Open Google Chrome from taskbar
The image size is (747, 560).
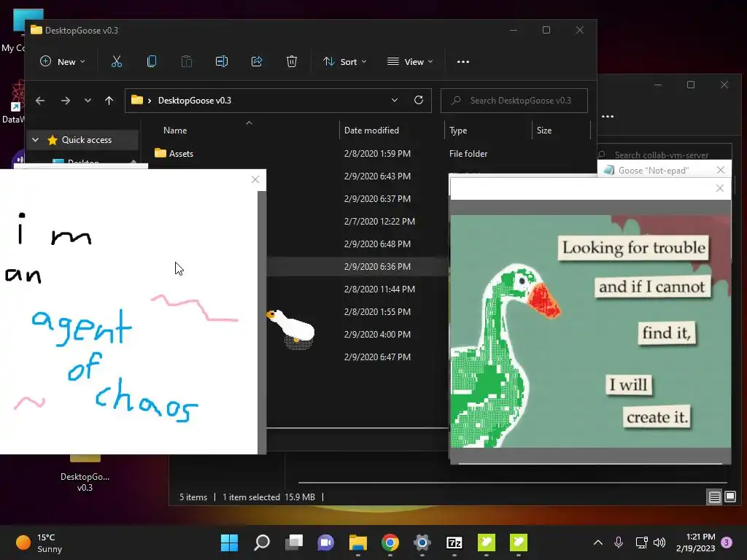(x=390, y=542)
